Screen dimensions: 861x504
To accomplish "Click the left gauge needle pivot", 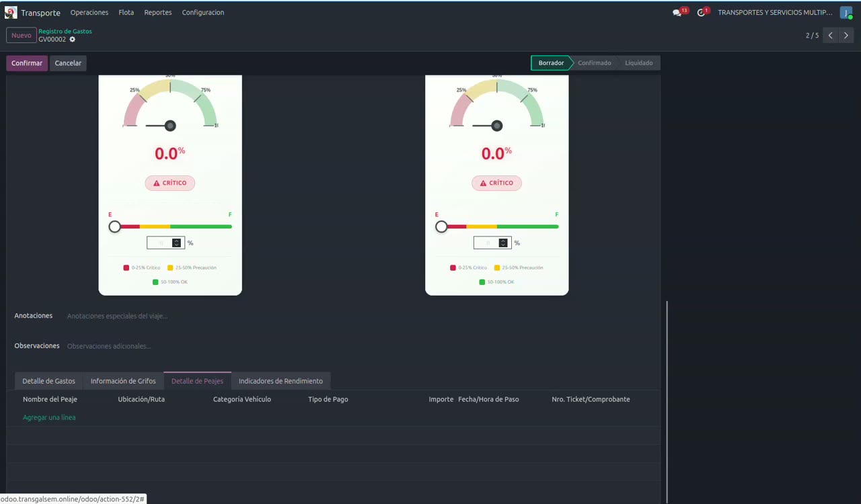I will (x=170, y=126).
